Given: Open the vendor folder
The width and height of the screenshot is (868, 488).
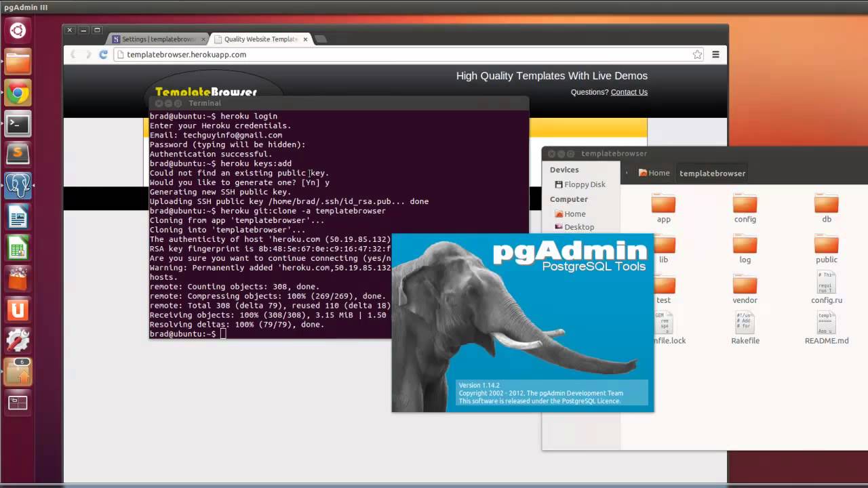Looking at the screenshot, I should coord(745,289).
